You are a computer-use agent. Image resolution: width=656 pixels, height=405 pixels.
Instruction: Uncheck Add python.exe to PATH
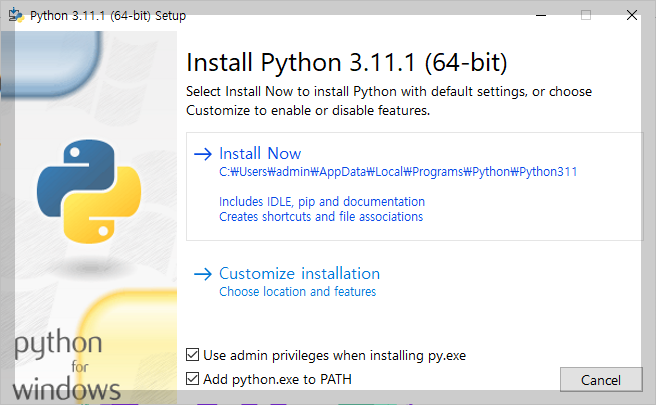[x=192, y=379]
